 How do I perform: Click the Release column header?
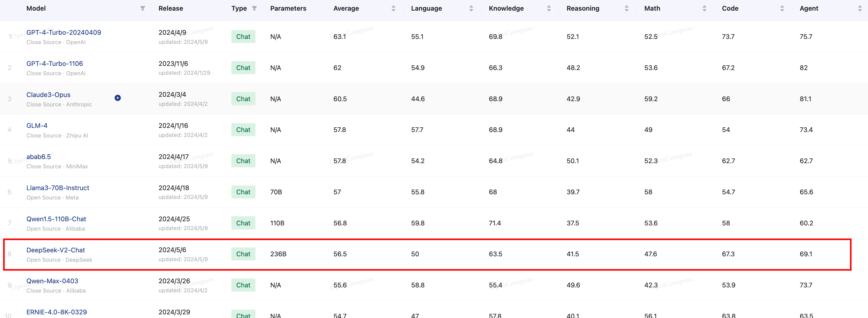click(x=171, y=9)
